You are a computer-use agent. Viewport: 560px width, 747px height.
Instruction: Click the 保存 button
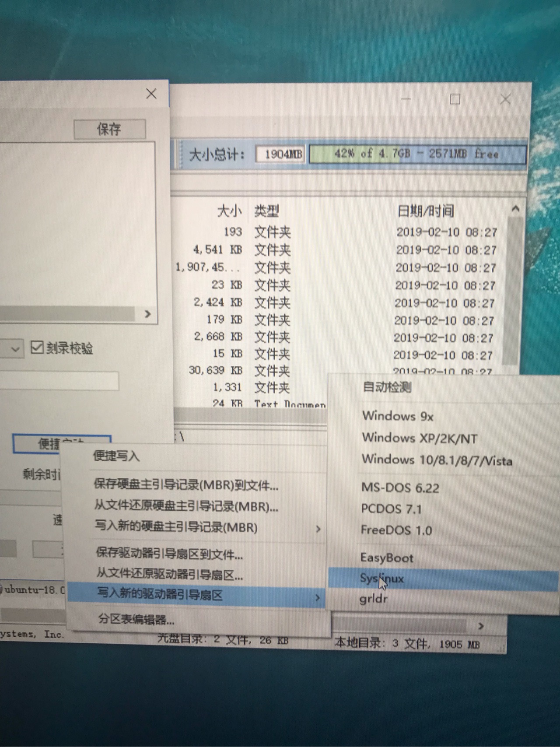(x=109, y=129)
